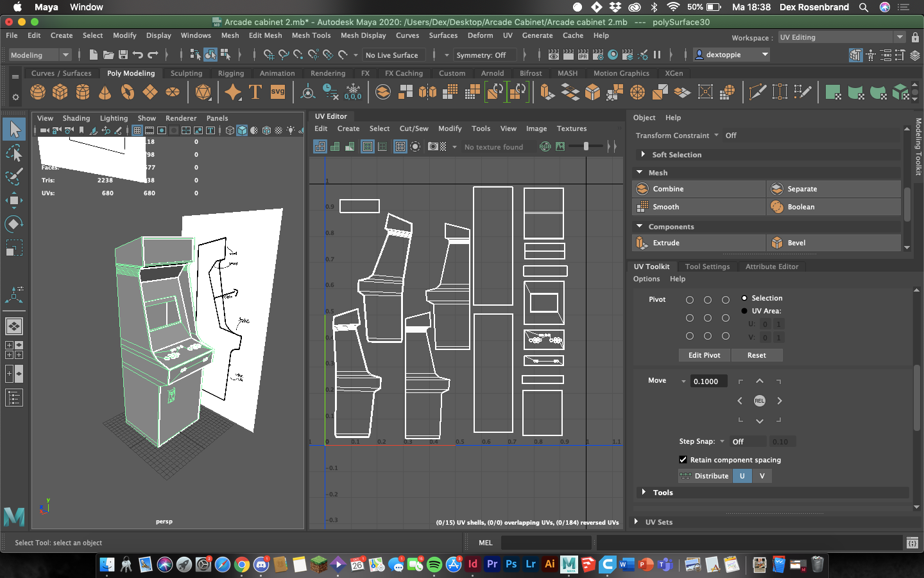Click the polygon sphere shelf icon
The height and width of the screenshot is (578, 924).
point(38,92)
